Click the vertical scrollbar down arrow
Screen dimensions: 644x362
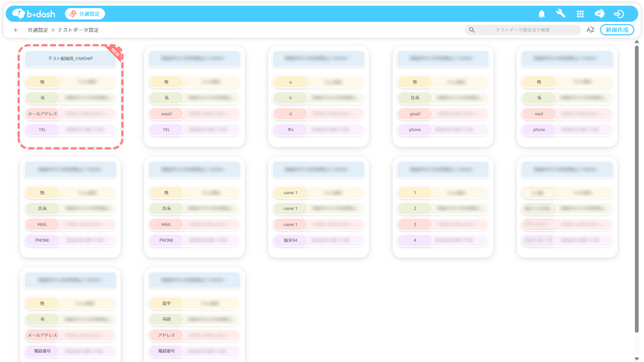[x=637, y=359]
